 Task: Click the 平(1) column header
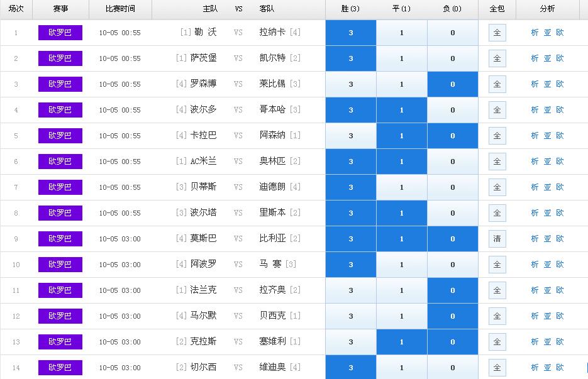click(401, 9)
